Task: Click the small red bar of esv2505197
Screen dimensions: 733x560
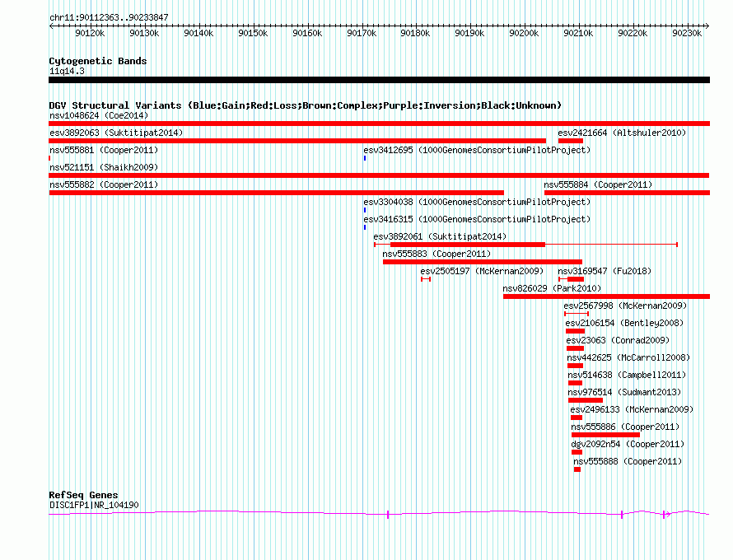Action: point(426,279)
